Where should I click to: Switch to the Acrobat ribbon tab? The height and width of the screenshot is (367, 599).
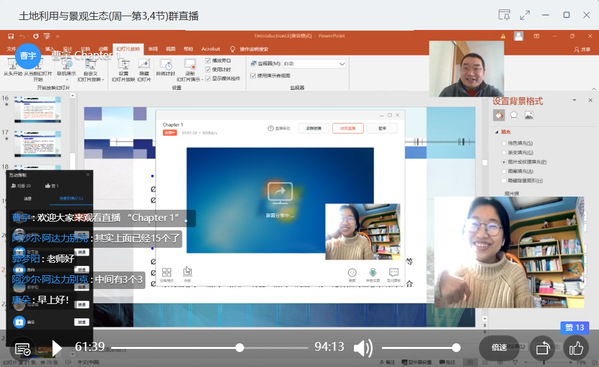click(x=210, y=49)
